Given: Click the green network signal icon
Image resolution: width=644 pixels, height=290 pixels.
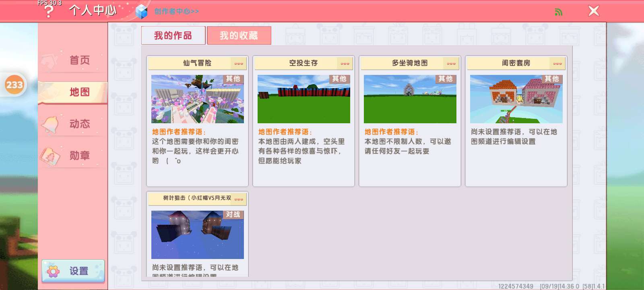Looking at the screenshot, I should (x=558, y=12).
